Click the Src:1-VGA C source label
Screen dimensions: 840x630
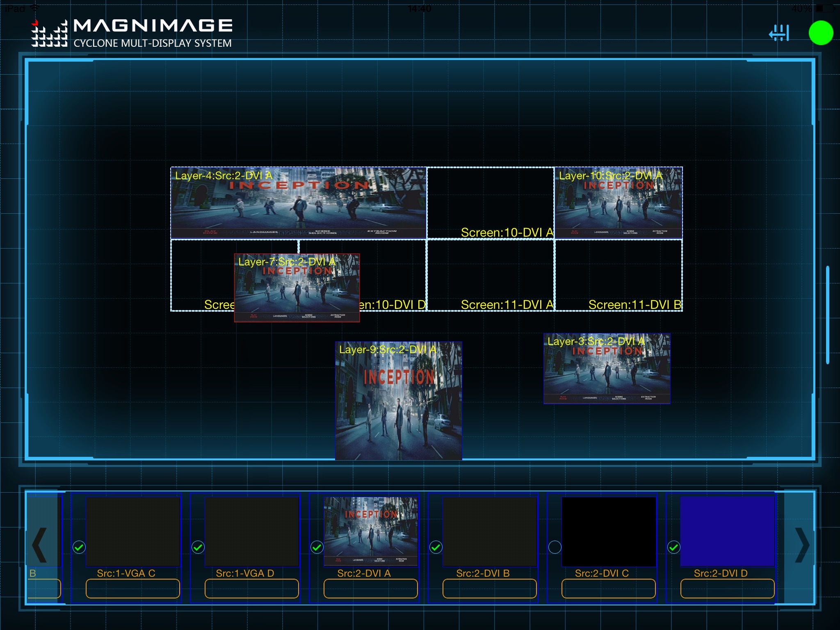126,573
